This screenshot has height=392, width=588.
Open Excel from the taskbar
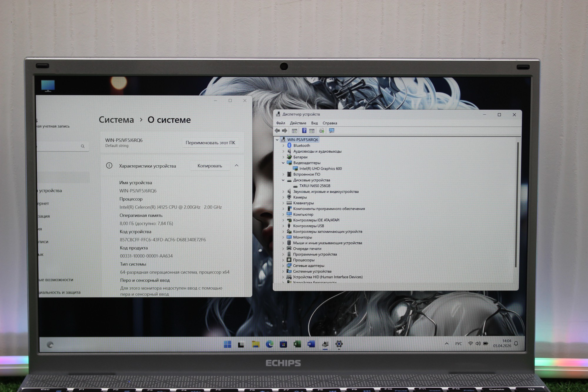tap(297, 344)
